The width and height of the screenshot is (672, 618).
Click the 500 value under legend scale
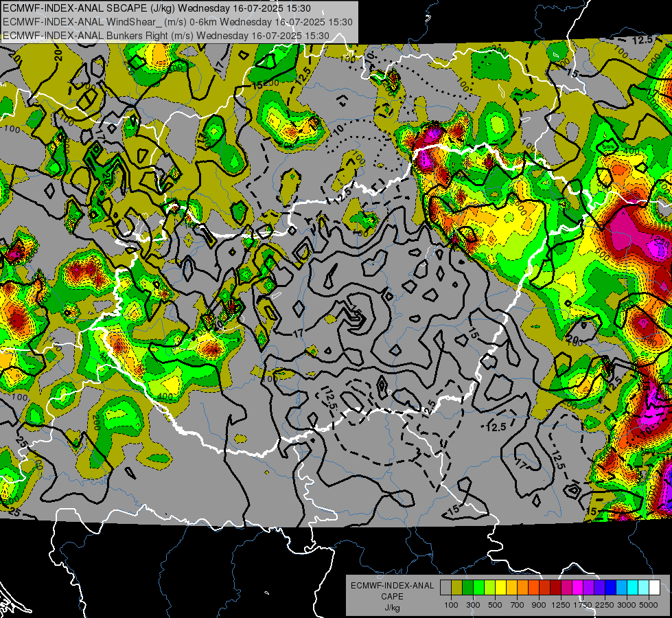point(496,605)
